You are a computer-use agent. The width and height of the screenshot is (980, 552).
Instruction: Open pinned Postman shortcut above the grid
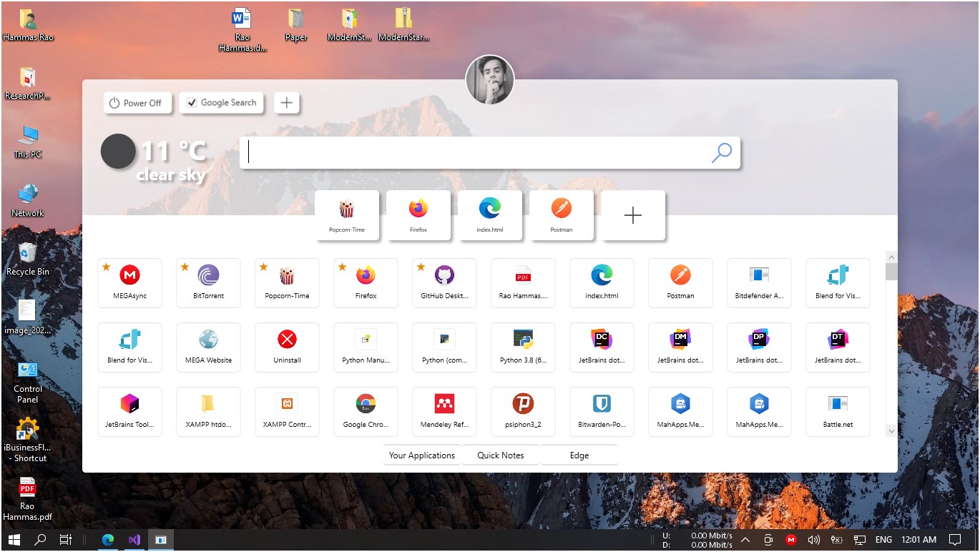click(562, 215)
